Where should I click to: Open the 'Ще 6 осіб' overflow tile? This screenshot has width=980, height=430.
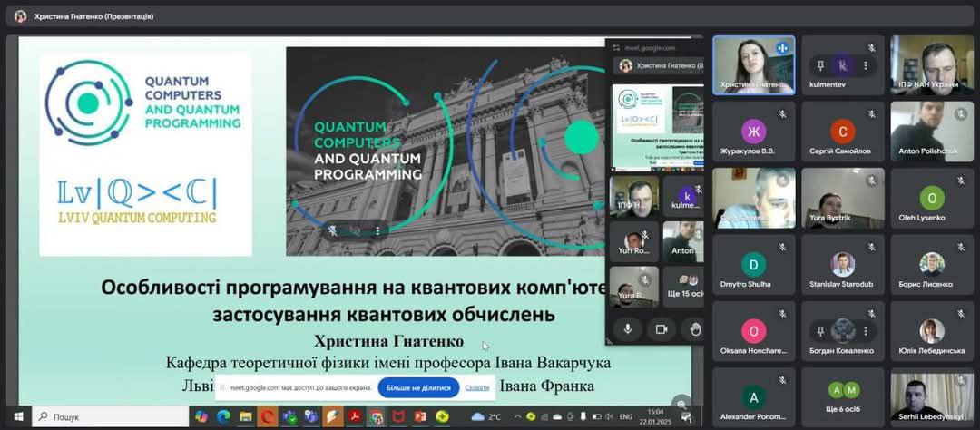coord(843,397)
